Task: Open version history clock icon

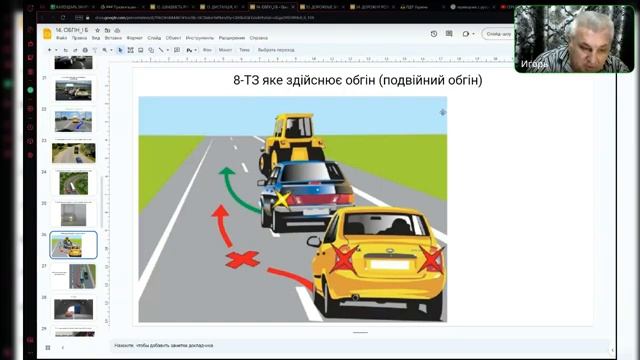Action: click(x=434, y=34)
